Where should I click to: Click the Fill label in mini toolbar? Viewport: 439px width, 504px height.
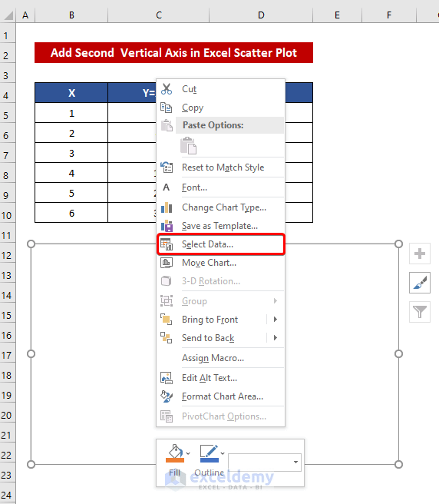click(x=175, y=472)
